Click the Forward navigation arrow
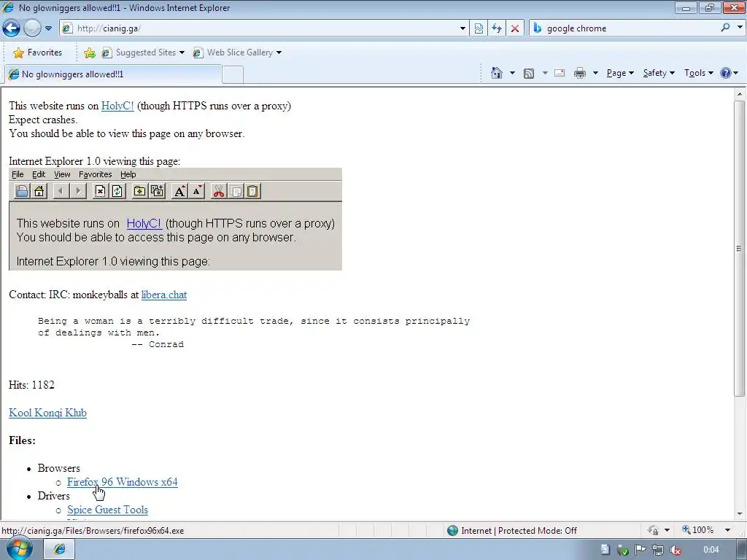747x560 pixels. (32, 28)
